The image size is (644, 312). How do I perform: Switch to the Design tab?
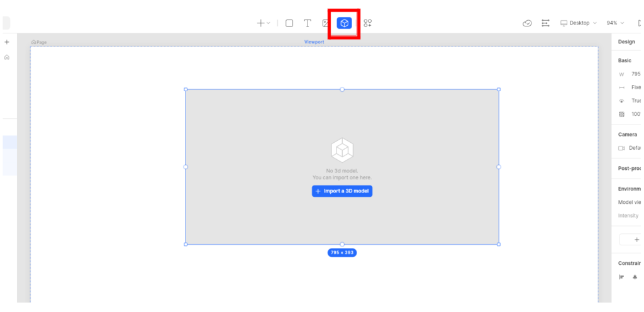click(626, 42)
